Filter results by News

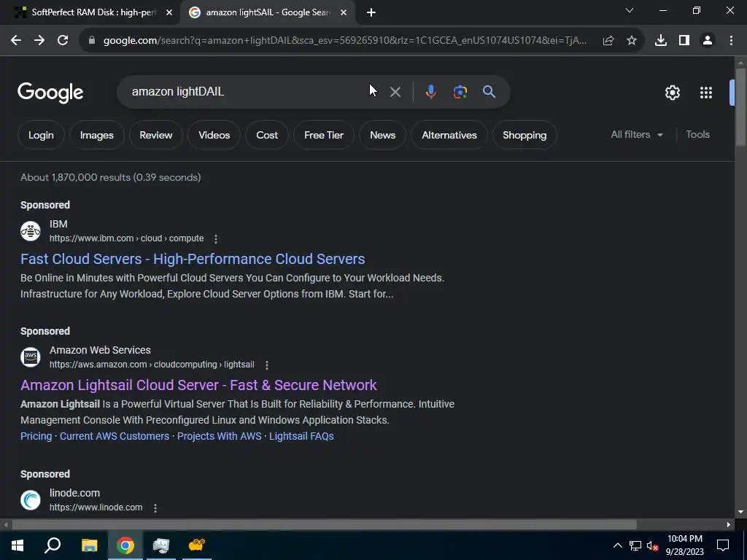click(x=382, y=135)
